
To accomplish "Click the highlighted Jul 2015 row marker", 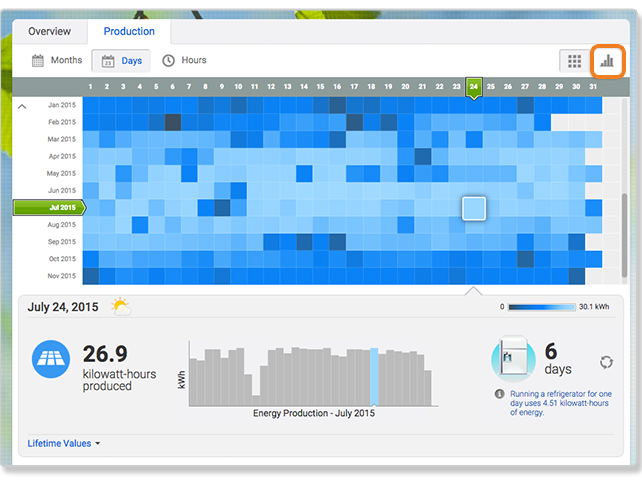I will coord(50,208).
